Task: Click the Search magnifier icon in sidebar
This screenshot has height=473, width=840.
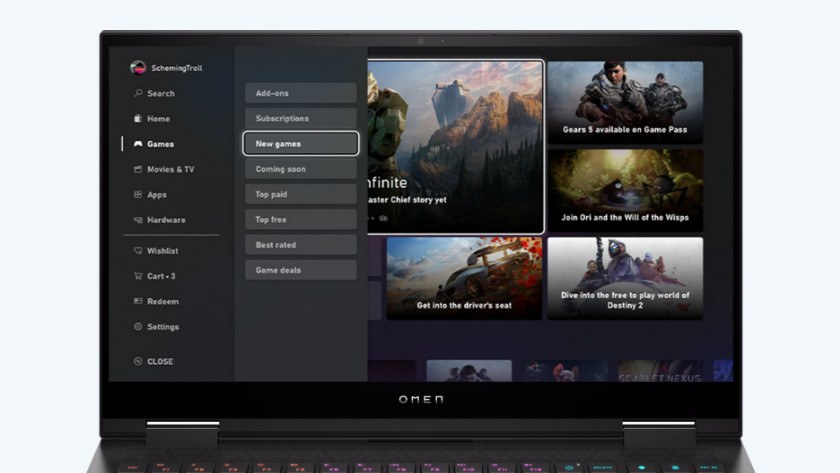Action: coord(138,94)
